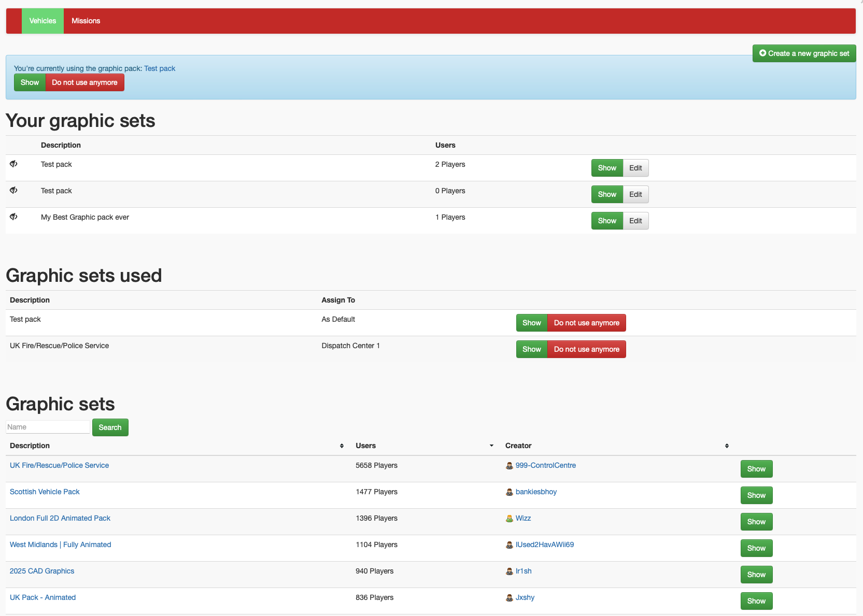Image resolution: width=863 pixels, height=616 pixels.
Task: Open the Missions tab
Action: coord(86,21)
